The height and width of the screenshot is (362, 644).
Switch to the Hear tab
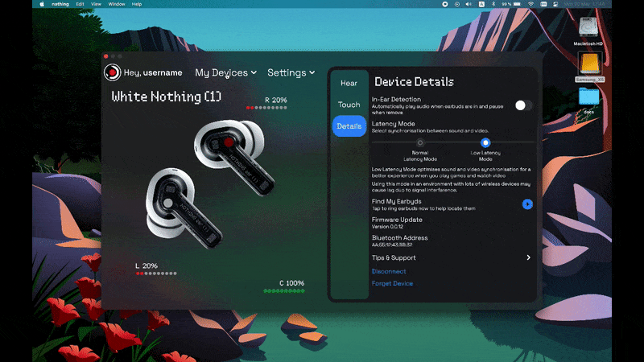349,84
